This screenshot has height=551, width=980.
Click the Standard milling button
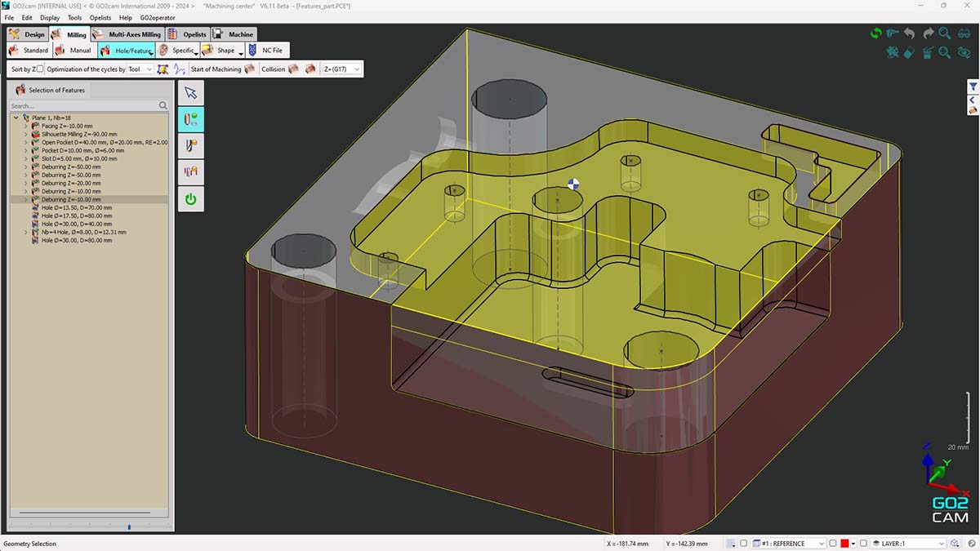[x=29, y=51]
